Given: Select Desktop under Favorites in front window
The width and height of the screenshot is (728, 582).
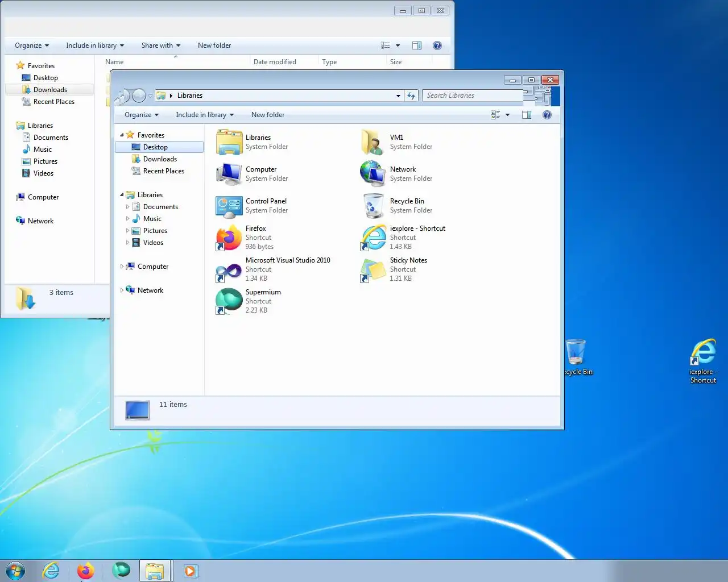Looking at the screenshot, I should tap(159, 147).
